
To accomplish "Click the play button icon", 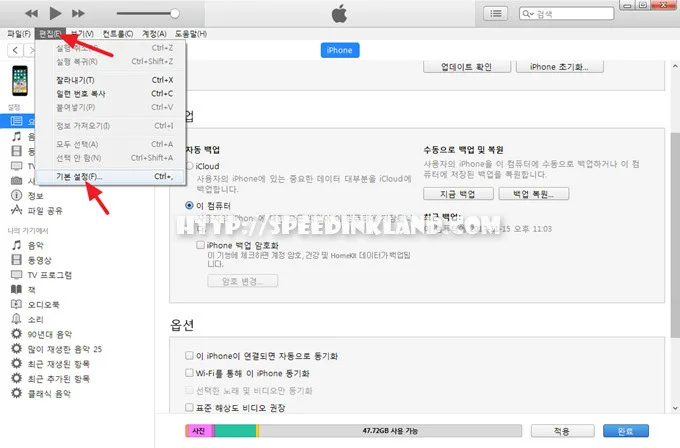I will pos(55,13).
